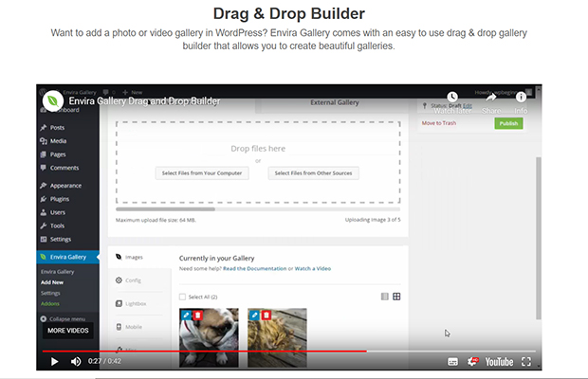Click the Watch later clock icon
The image size is (588, 379).
pos(452,98)
